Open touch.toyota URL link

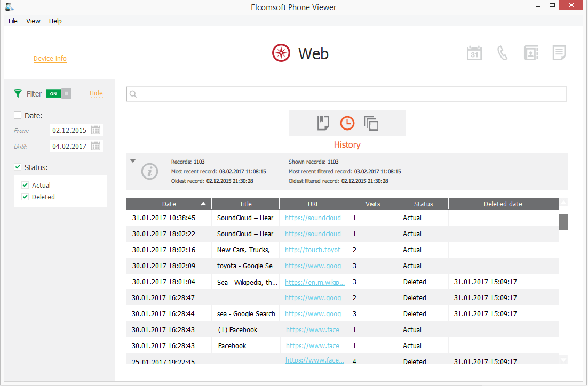(x=315, y=250)
